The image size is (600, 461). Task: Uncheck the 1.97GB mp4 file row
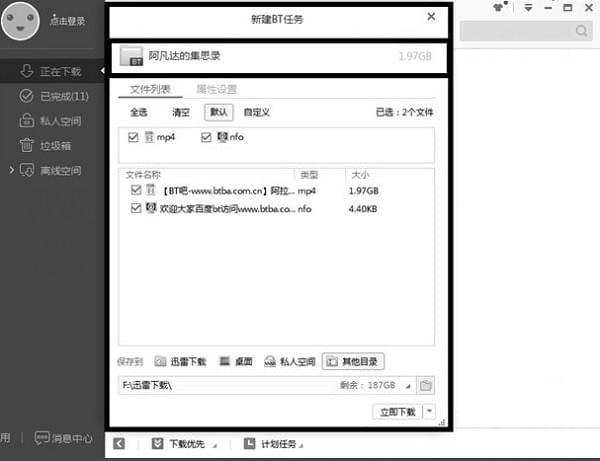(x=136, y=190)
